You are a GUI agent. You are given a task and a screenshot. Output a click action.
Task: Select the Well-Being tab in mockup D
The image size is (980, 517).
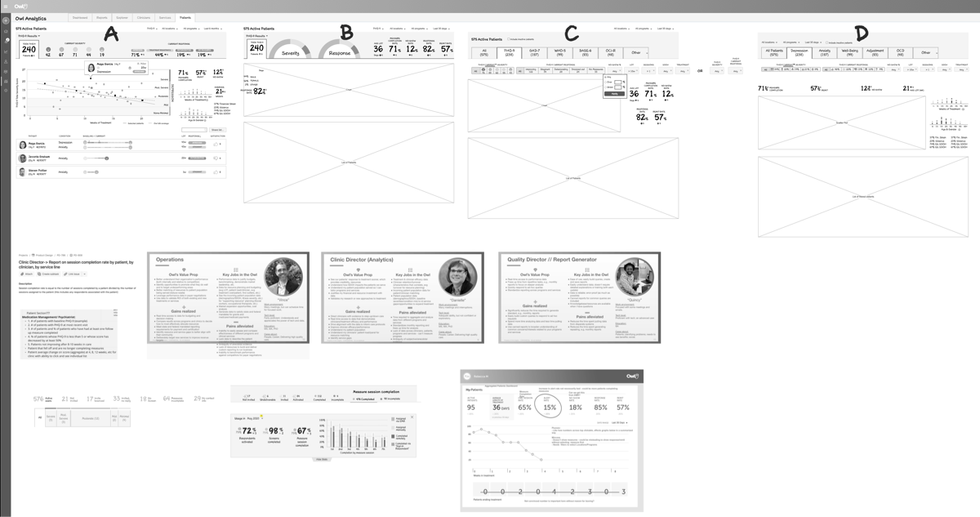(849, 53)
